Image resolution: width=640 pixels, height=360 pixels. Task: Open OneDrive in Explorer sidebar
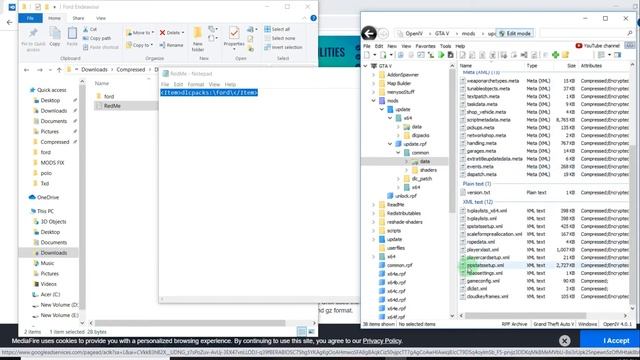pyautogui.click(x=48, y=197)
